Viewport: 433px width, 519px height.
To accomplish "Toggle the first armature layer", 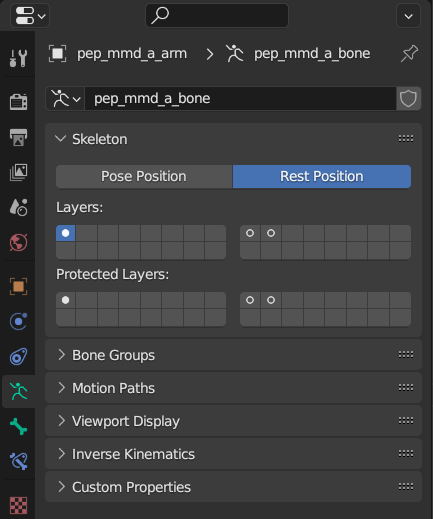I will pyautogui.click(x=65, y=233).
